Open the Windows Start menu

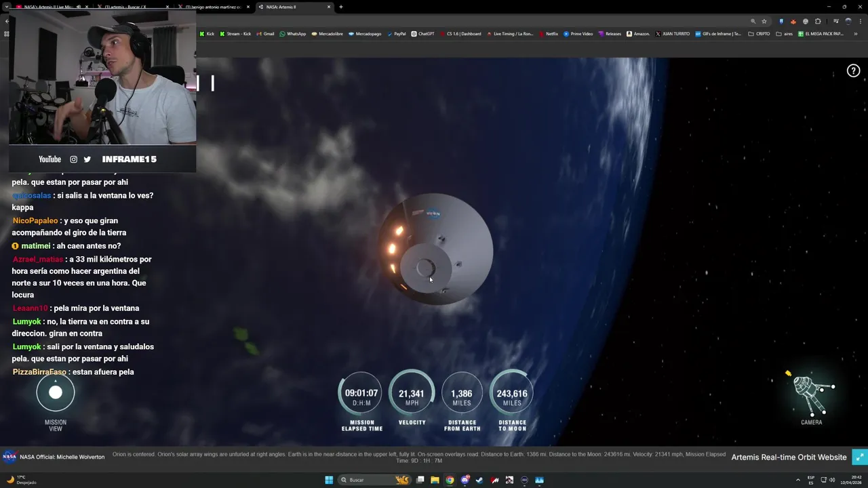point(329,480)
